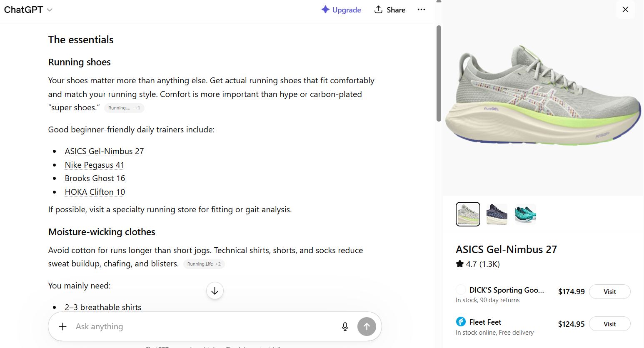This screenshot has width=644, height=348.
Task: Open the Nike Pegasus 41 link
Action: (95, 165)
